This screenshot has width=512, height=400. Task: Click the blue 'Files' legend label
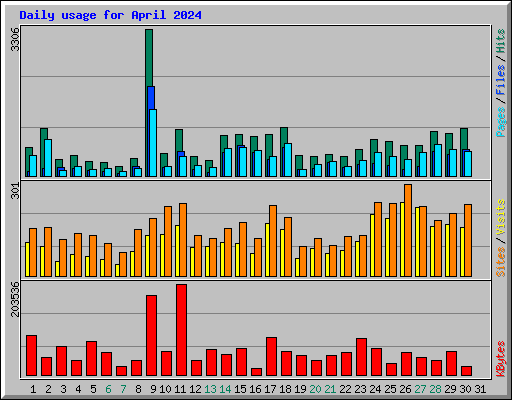coord(501,79)
